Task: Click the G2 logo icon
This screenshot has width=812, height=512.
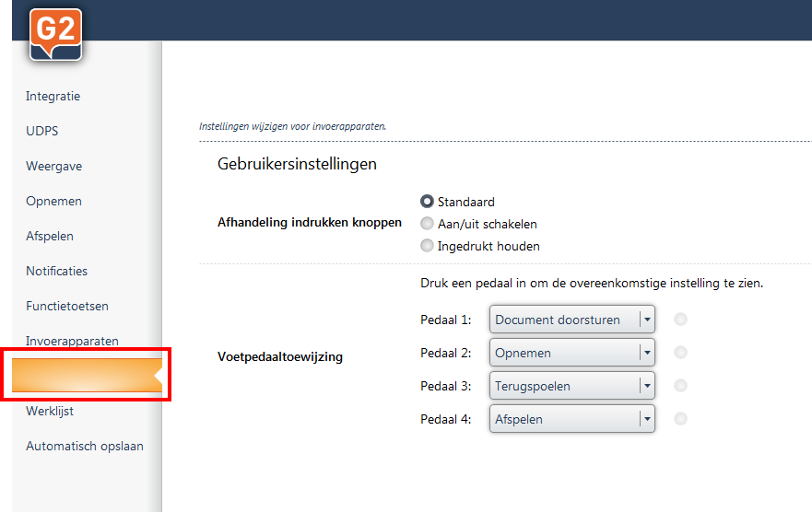Action: 56,35
